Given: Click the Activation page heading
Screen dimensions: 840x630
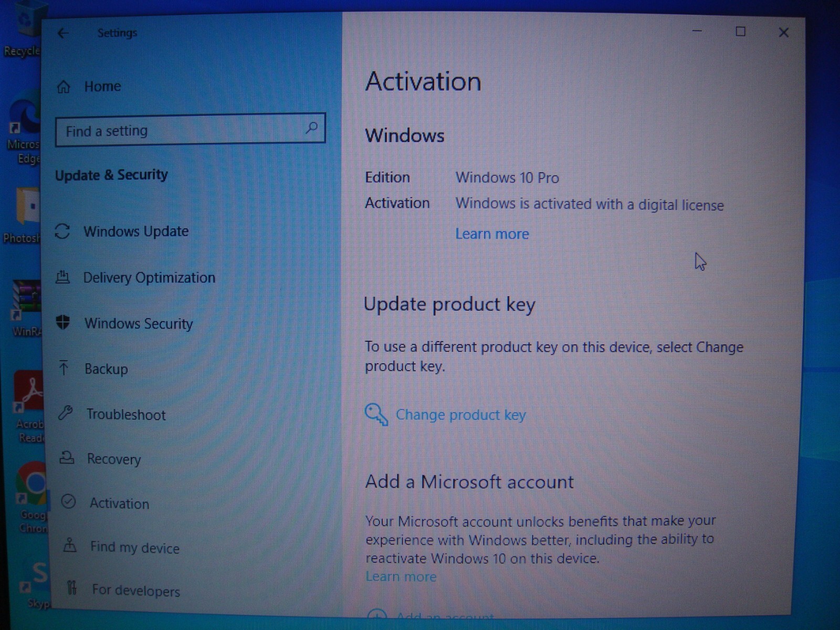Looking at the screenshot, I should 423,81.
